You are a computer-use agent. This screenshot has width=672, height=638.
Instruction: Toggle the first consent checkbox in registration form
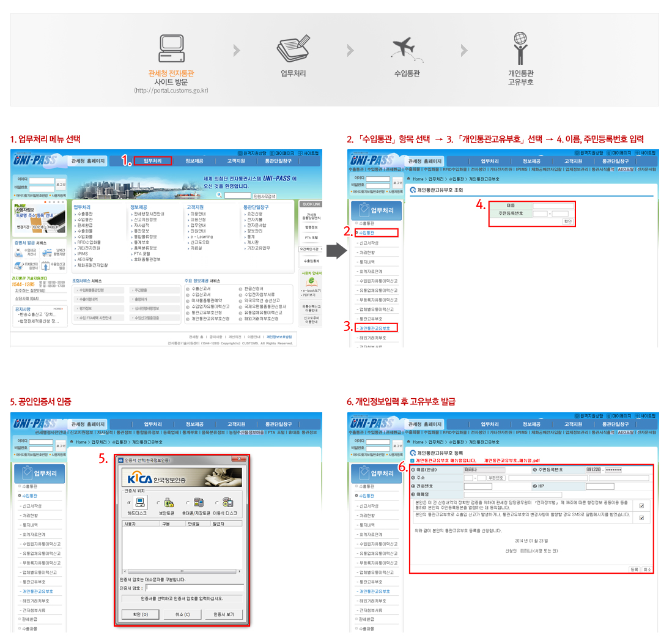(641, 506)
